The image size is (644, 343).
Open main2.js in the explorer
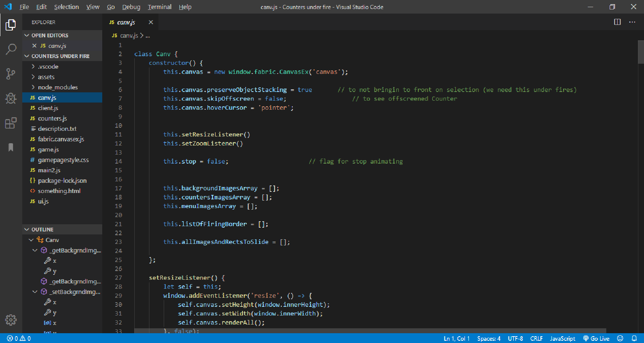62,170
